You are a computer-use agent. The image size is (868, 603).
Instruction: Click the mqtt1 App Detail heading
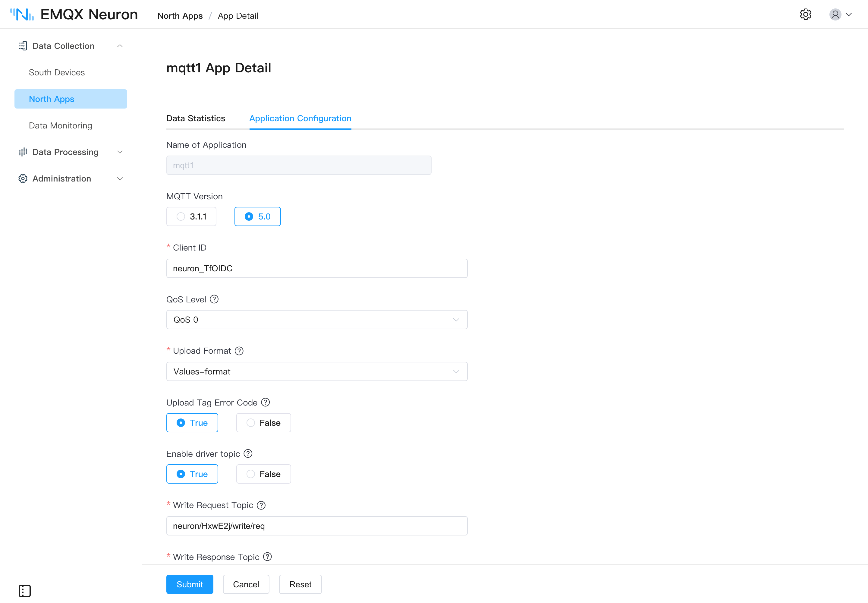[219, 68]
